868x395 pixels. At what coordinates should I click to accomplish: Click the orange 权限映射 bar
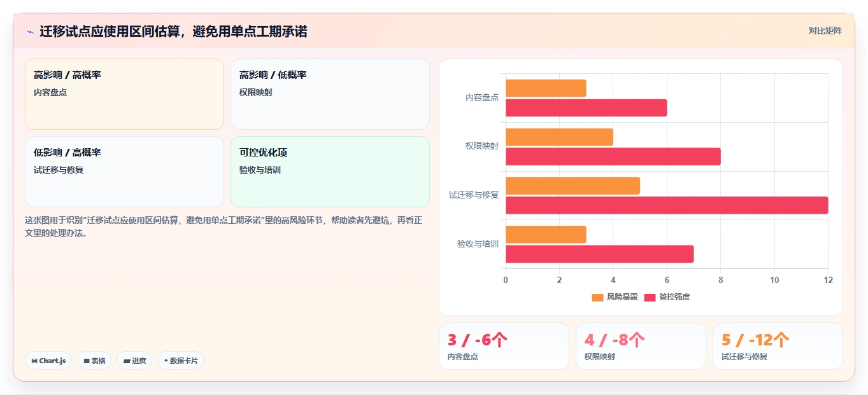[x=559, y=137]
